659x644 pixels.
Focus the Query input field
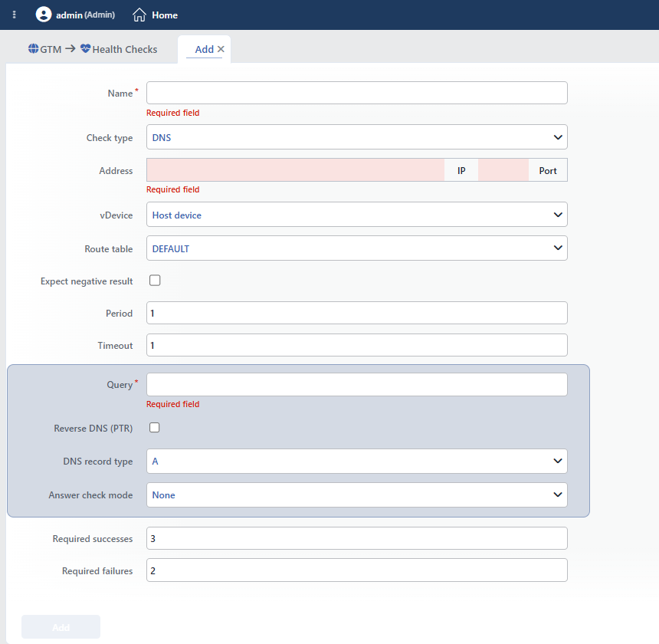point(357,385)
